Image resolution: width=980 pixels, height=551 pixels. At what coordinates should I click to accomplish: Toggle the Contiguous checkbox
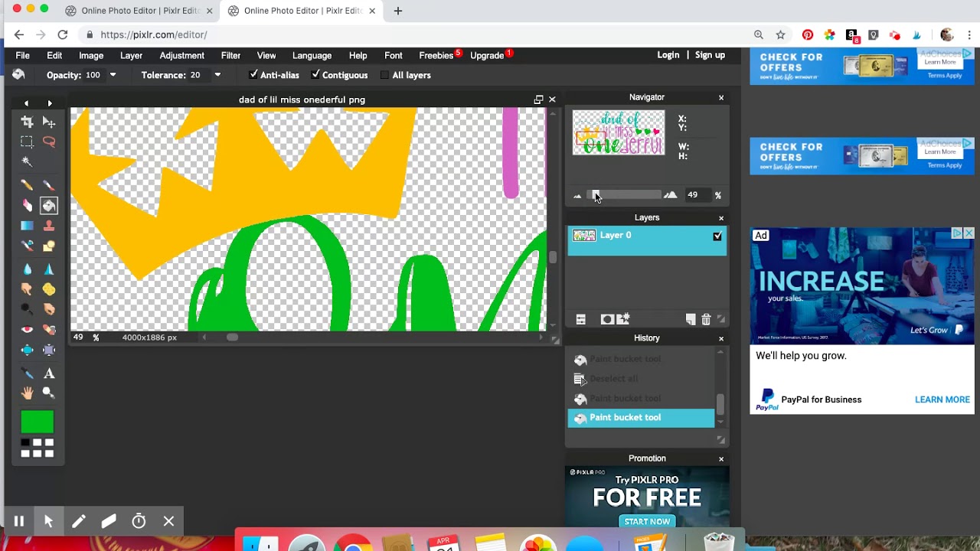point(315,75)
